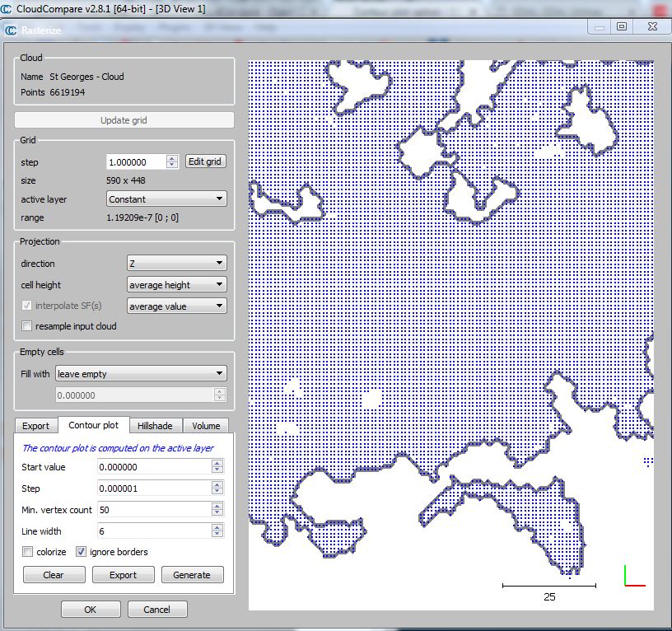Open the cell height dropdown
The width and height of the screenshot is (672, 631).
click(x=176, y=285)
